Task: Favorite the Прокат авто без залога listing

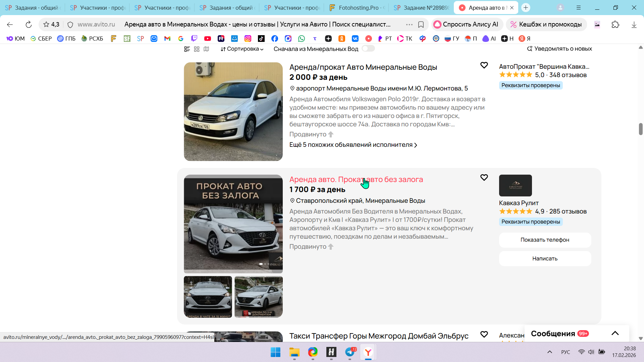Action: [x=484, y=177]
